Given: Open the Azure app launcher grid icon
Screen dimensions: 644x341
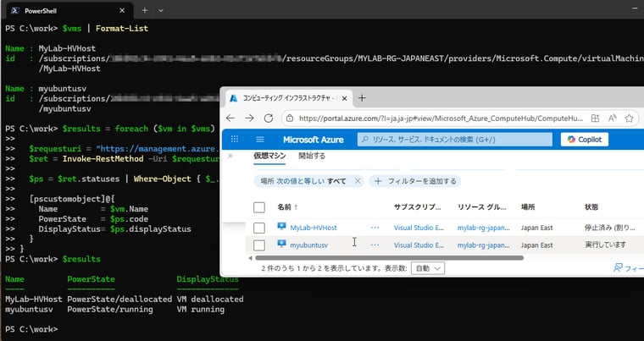Looking at the screenshot, I should click(x=235, y=139).
